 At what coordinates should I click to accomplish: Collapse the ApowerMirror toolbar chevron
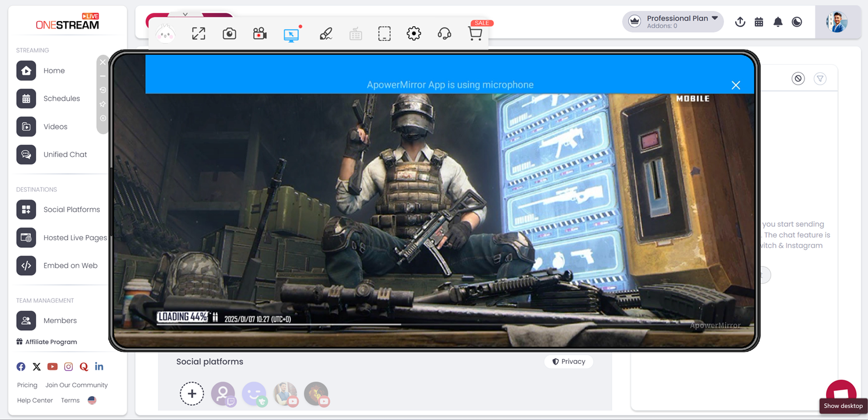[185, 13]
